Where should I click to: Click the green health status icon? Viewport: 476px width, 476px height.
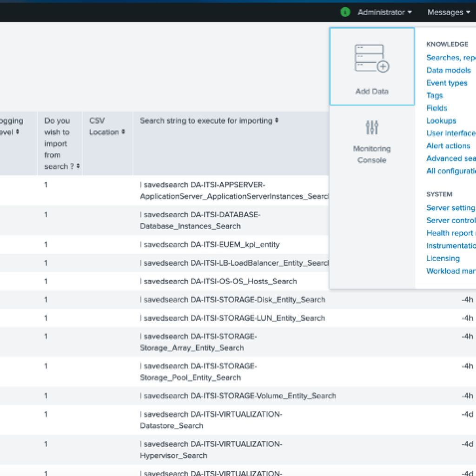(x=345, y=12)
